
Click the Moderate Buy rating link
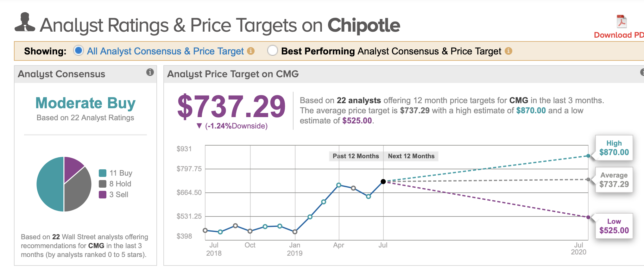point(85,103)
